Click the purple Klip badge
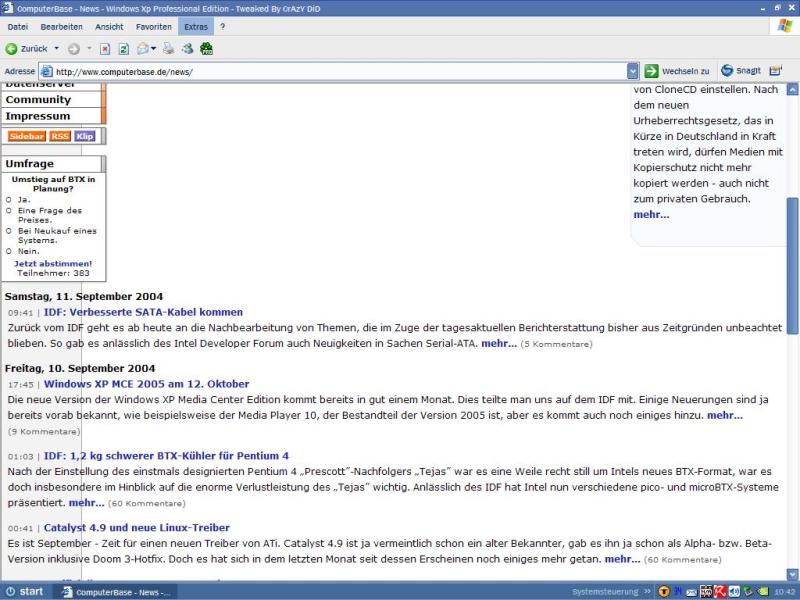Image resolution: width=800 pixels, height=600 pixels. click(x=85, y=136)
